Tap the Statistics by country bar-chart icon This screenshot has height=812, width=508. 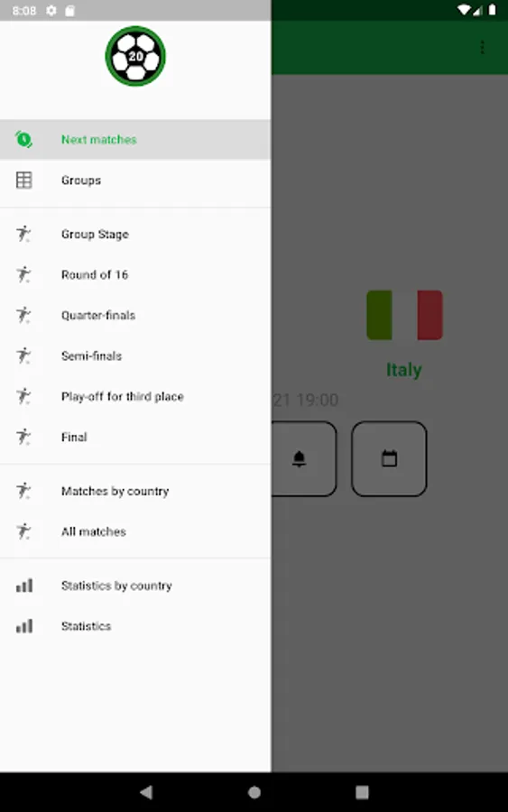[24, 586]
